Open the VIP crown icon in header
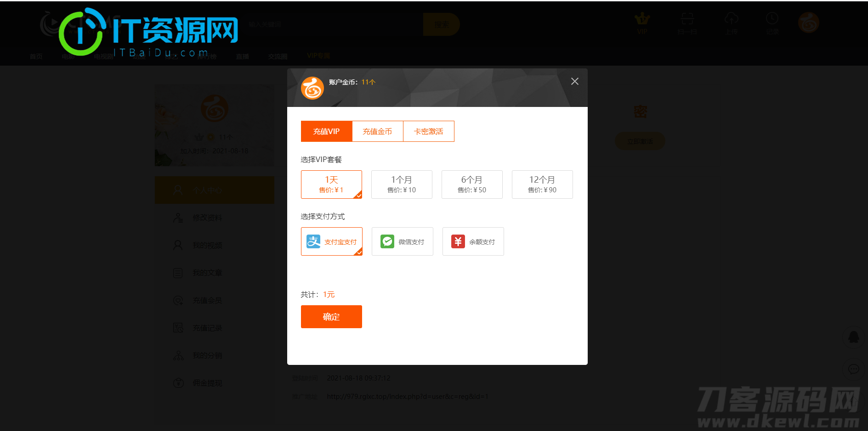 click(642, 19)
